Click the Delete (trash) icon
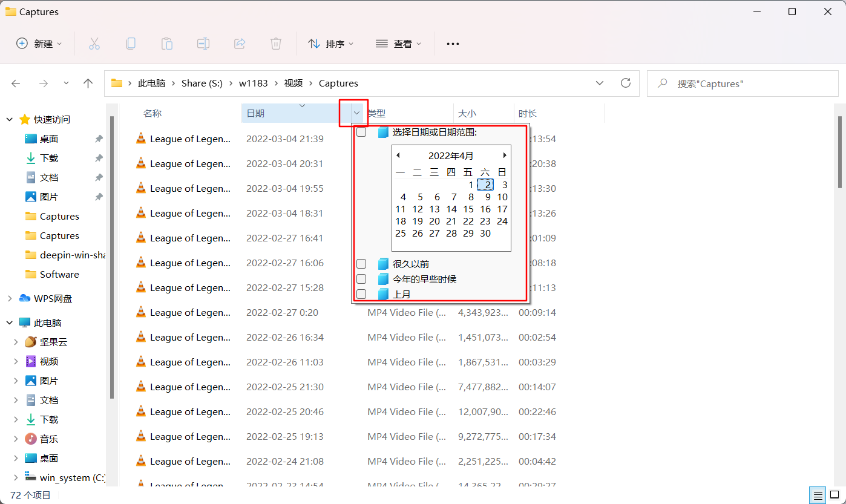846x504 pixels. (x=275, y=43)
